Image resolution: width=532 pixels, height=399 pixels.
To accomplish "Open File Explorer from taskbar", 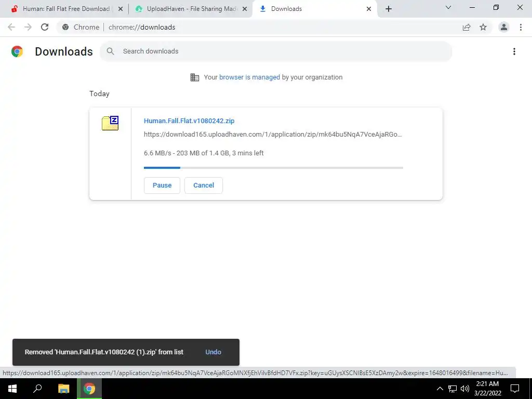I will pyautogui.click(x=63, y=389).
